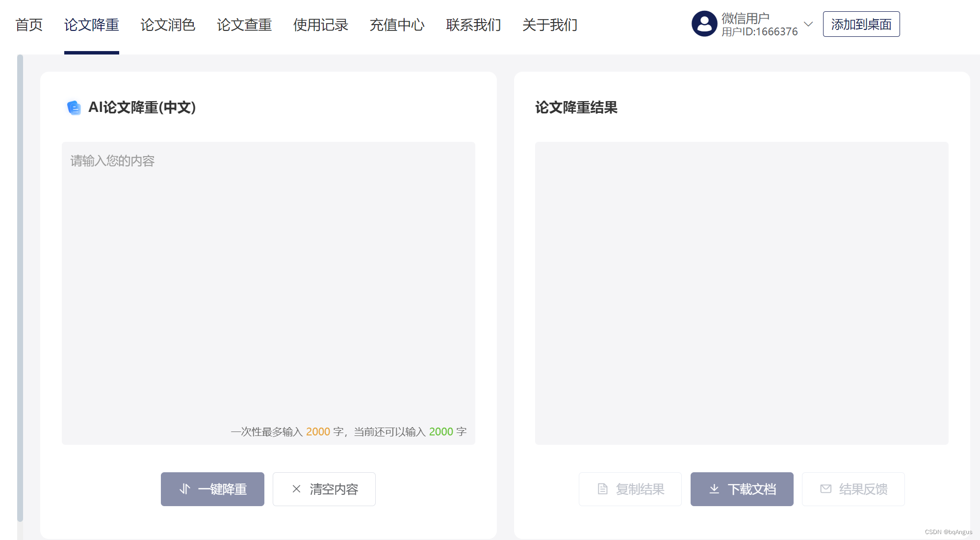Go to 使用记录 usage history

(320, 25)
